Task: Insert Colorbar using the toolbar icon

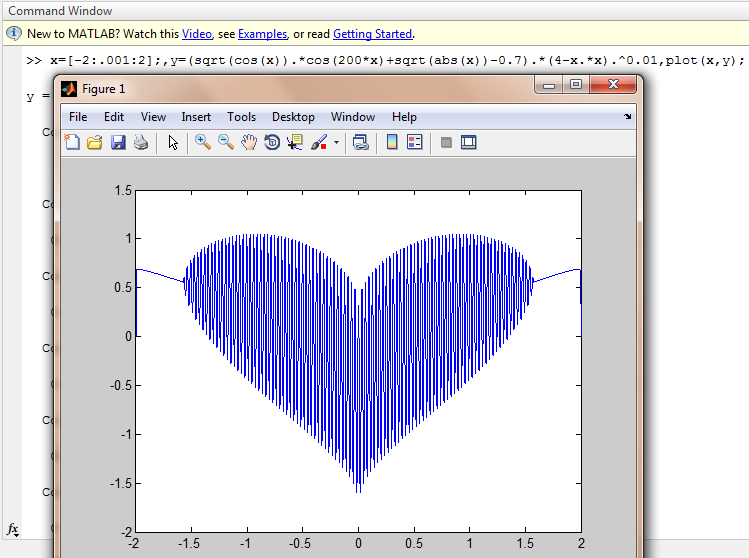Action: coord(392,143)
